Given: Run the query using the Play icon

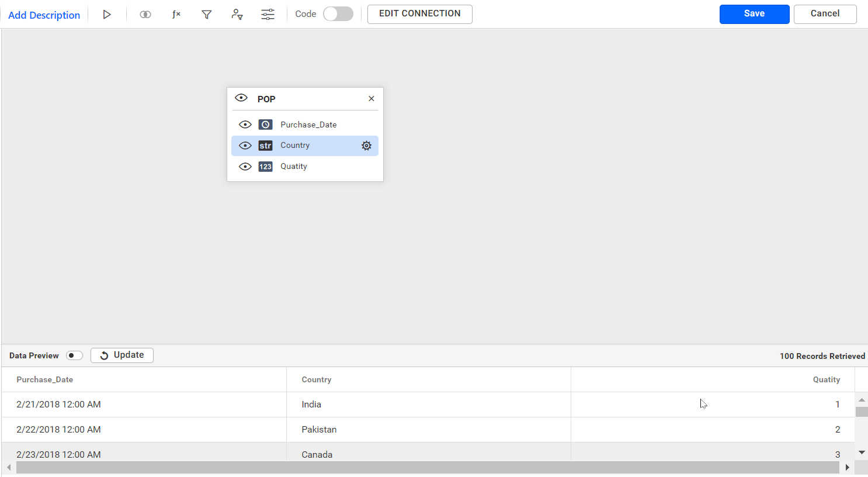Looking at the screenshot, I should pos(107,14).
